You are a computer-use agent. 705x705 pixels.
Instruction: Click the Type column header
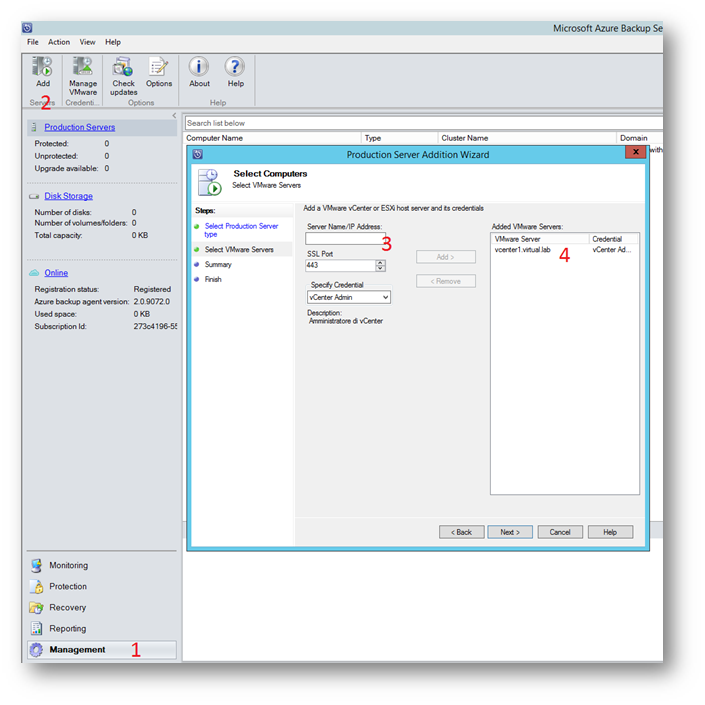point(399,138)
